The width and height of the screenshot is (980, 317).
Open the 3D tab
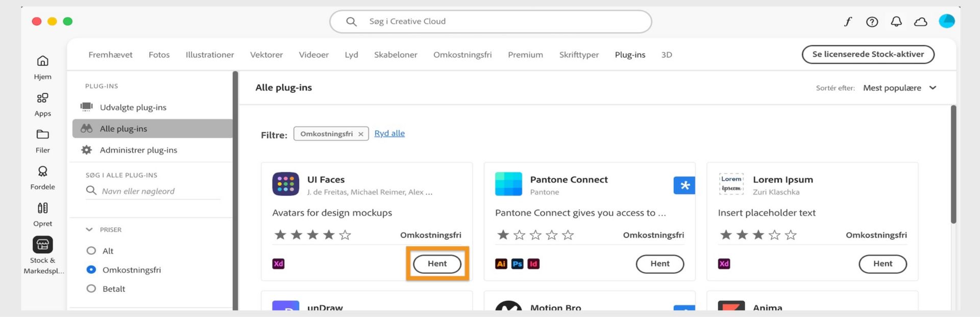click(667, 55)
